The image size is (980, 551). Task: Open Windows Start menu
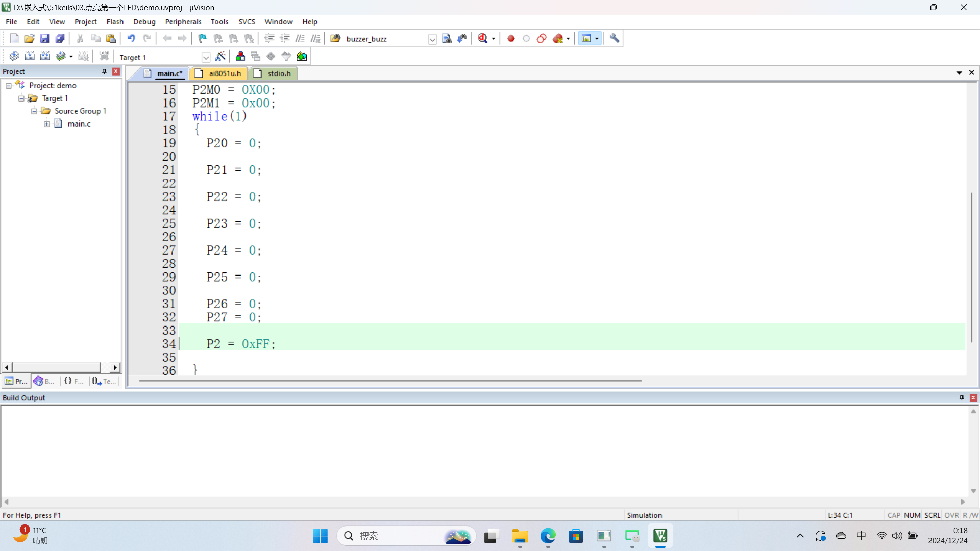click(x=320, y=536)
